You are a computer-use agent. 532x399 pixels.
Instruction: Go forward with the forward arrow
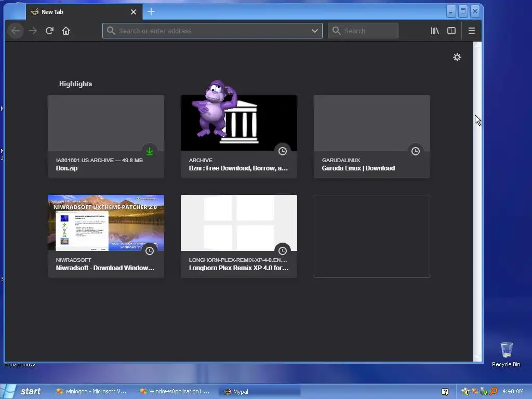[33, 31]
